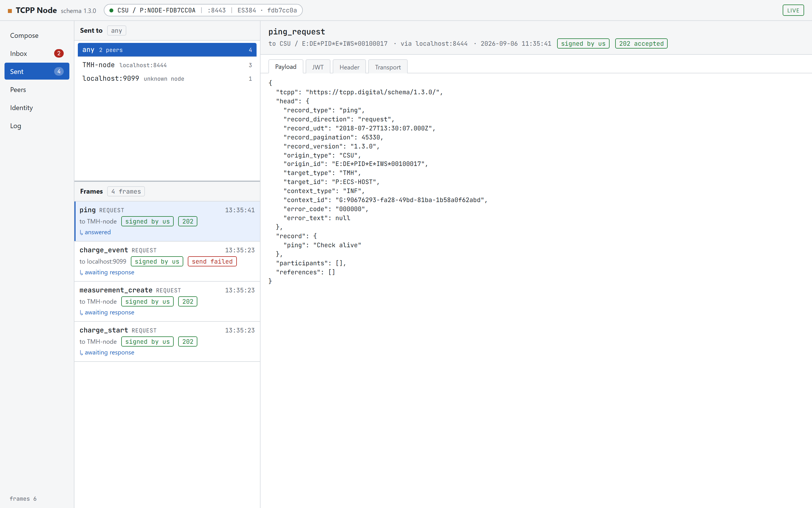Screen dimensions: 812x508
Task: Open the Identity section
Action: click(37, 108)
